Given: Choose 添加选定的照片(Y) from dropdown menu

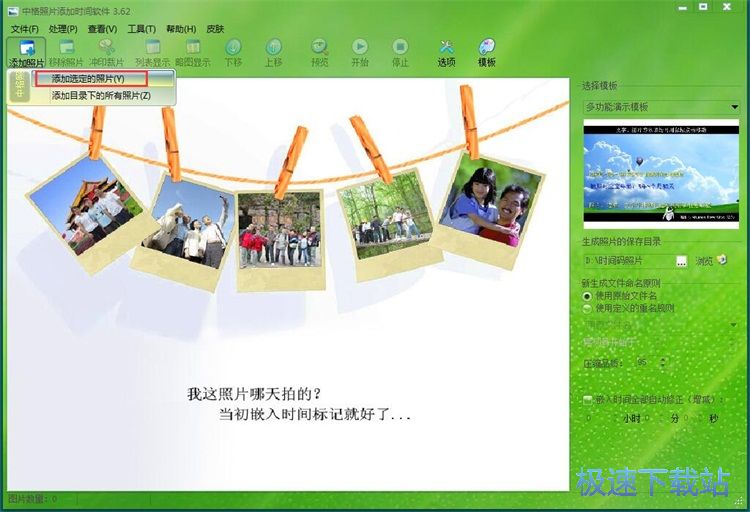Looking at the screenshot, I should pos(89,78).
